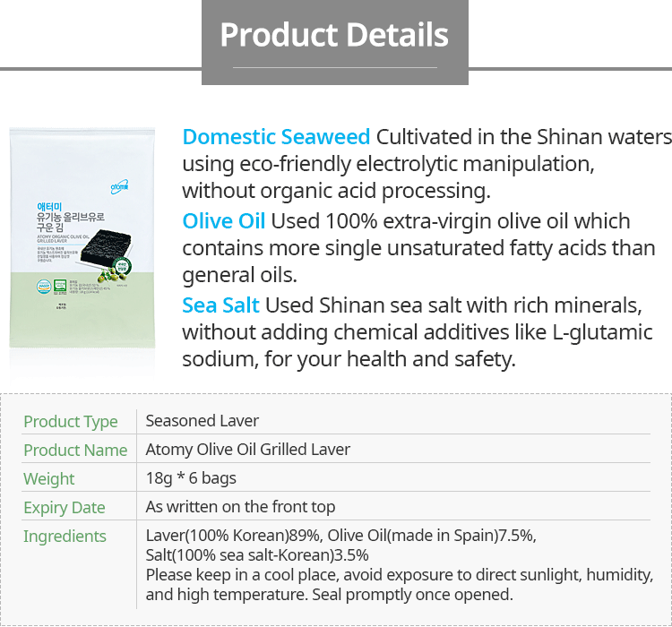Click the Product Type row label
This screenshot has height=627, width=672.
[x=71, y=422]
